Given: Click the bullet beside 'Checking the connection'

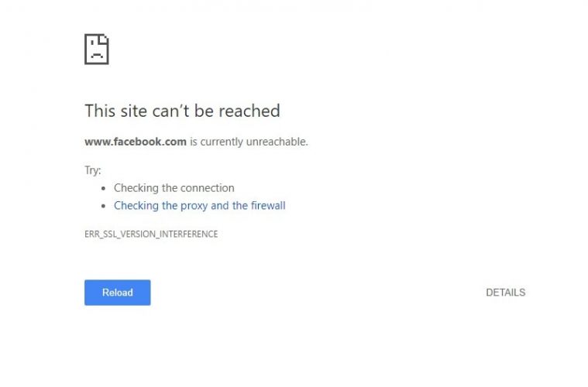Looking at the screenshot, I should pyautogui.click(x=104, y=188).
